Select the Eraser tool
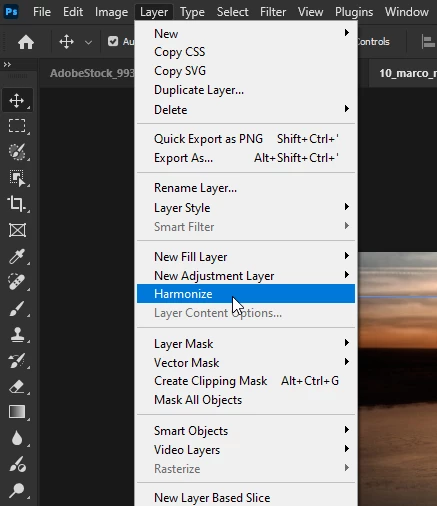The height and width of the screenshot is (506, 437). [x=17, y=386]
